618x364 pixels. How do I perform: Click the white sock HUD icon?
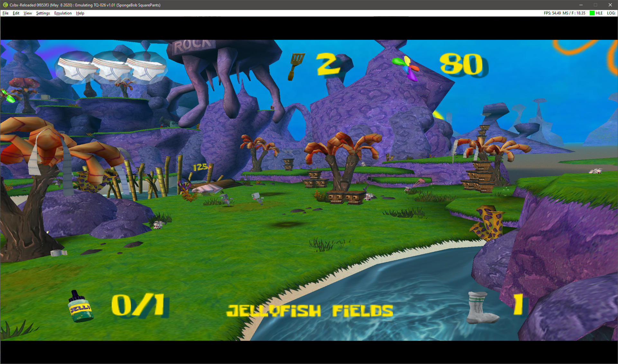[x=482, y=308]
